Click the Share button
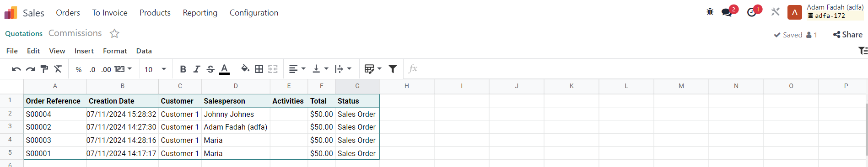868x167 pixels. [847, 35]
